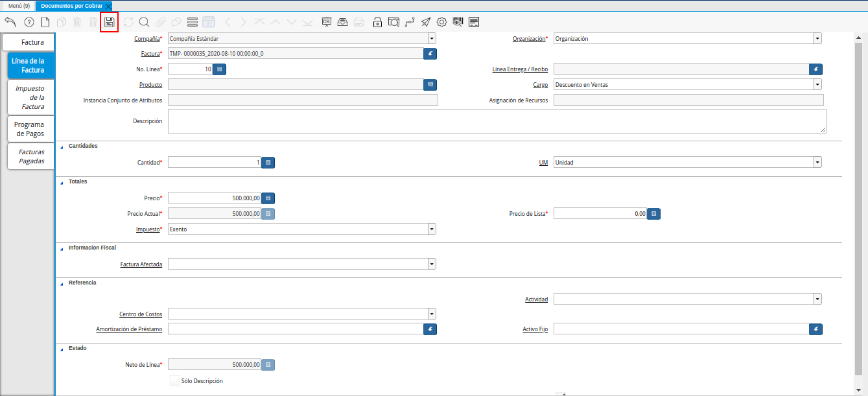Click the Cantidad input field
The height and width of the screenshot is (396, 868).
(x=215, y=163)
